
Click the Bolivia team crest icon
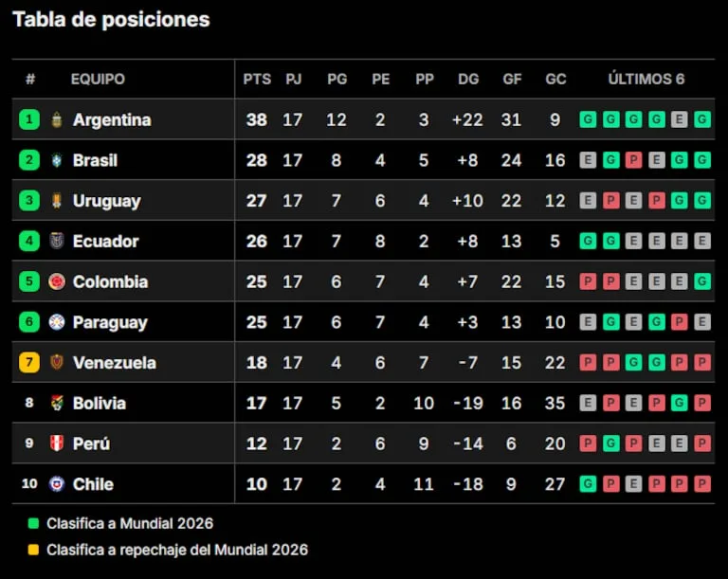click(57, 403)
